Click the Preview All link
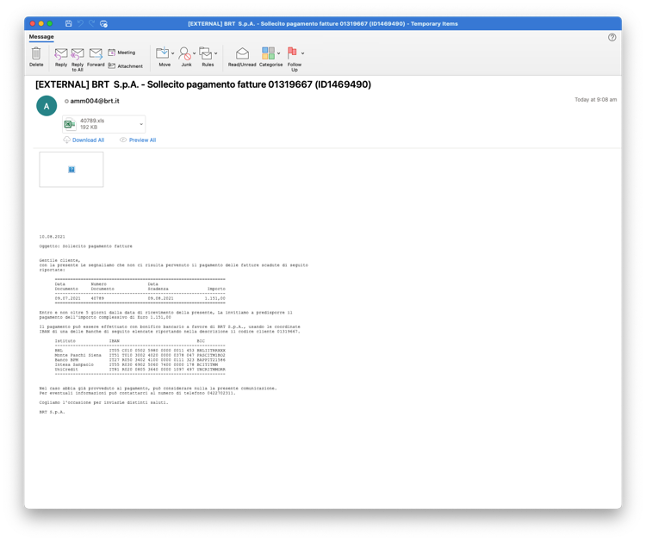 click(x=142, y=140)
